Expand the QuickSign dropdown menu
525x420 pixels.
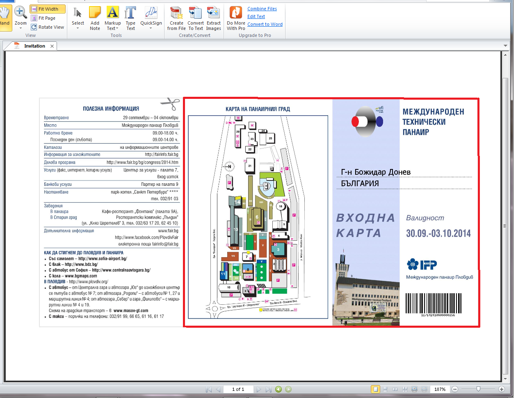[x=151, y=28]
